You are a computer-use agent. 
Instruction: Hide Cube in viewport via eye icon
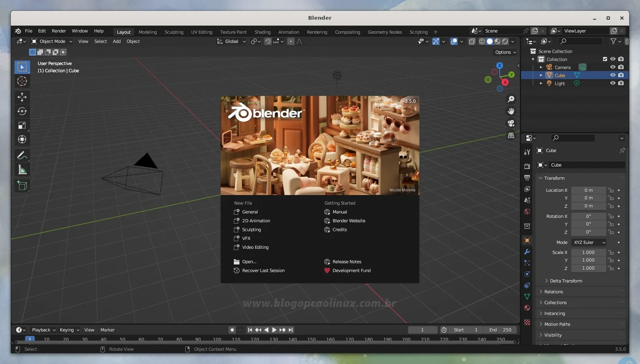click(613, 75)
